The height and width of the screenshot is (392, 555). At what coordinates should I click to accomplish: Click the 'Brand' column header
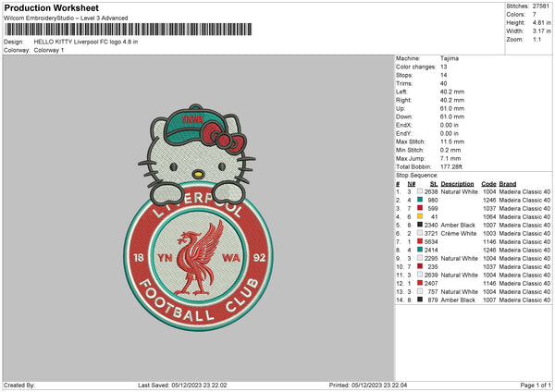tap(508, 184)
